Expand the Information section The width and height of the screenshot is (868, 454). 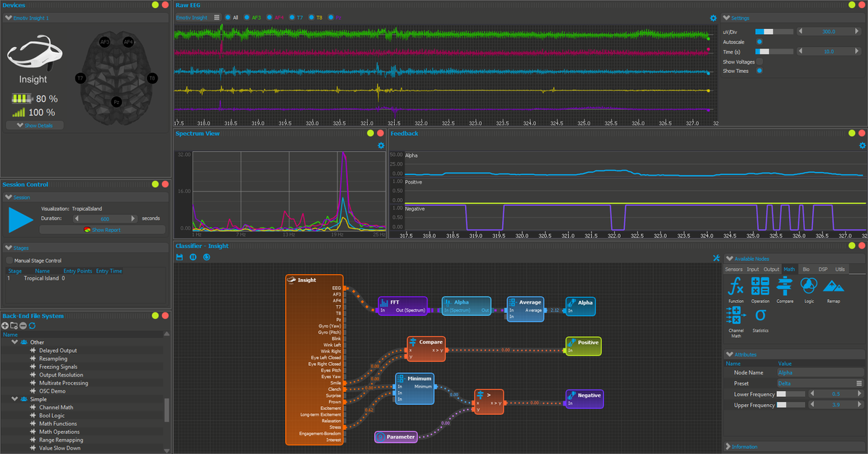728,447
